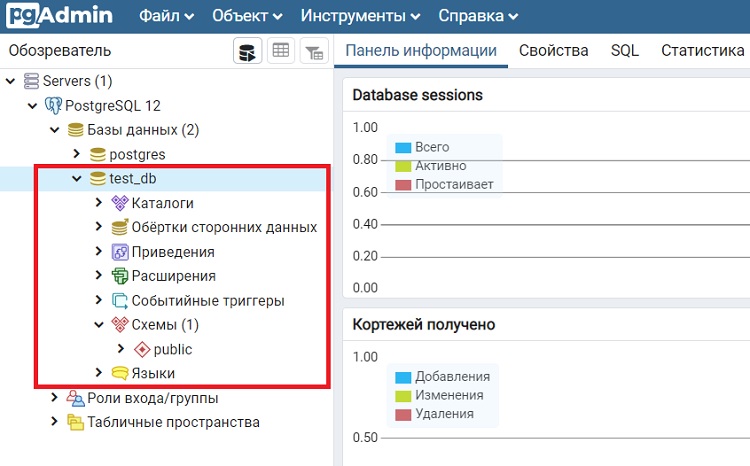Switch to the Свойства tab
This screenshot has height=466, width=750.
click(x=553, y=51)
